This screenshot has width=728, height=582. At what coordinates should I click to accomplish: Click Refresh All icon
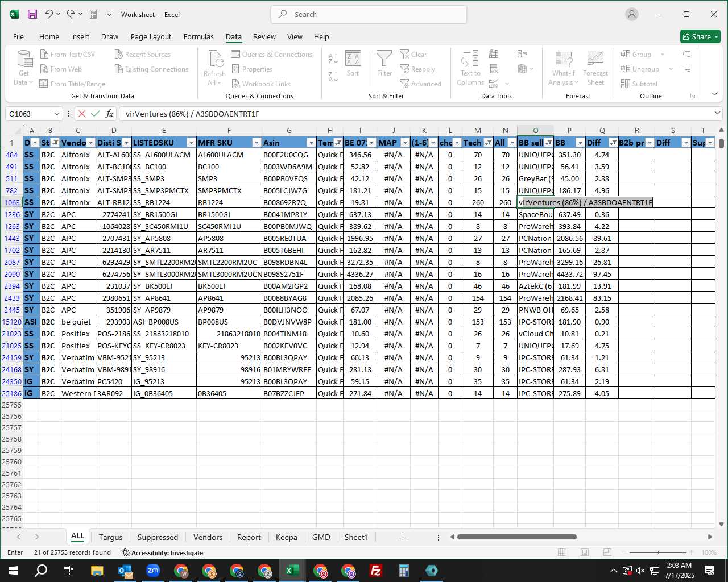pos(215,68)
